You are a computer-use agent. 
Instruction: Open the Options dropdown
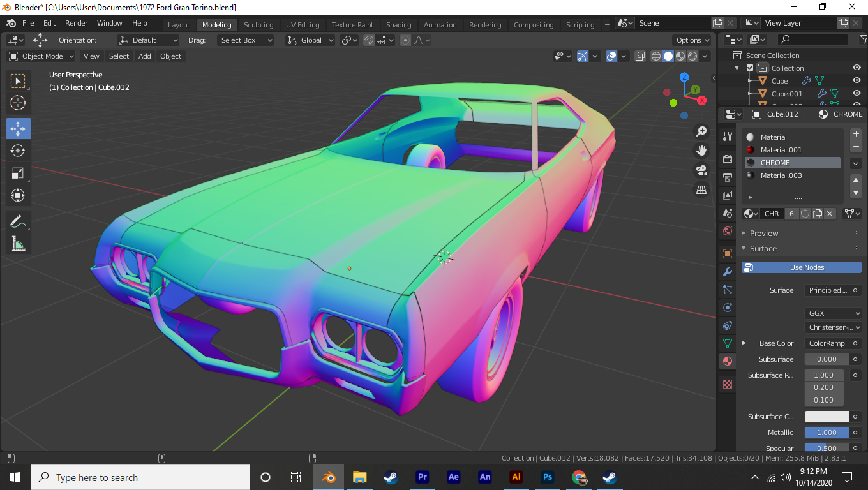click(692, 40)
